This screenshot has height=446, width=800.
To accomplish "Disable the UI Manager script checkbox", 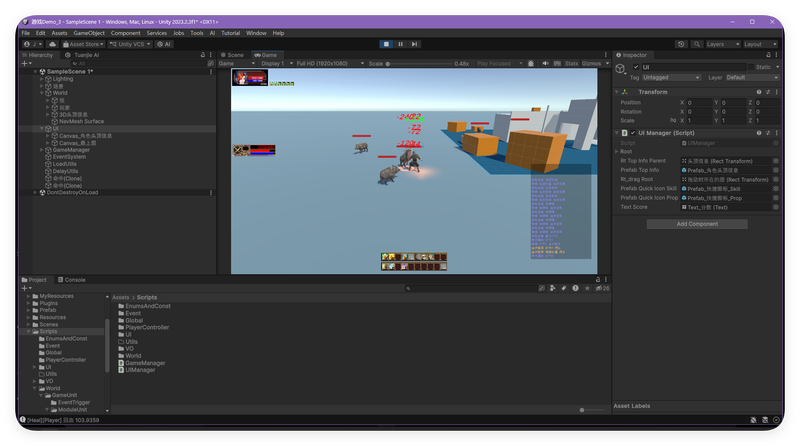I will (x=633, y=133).
